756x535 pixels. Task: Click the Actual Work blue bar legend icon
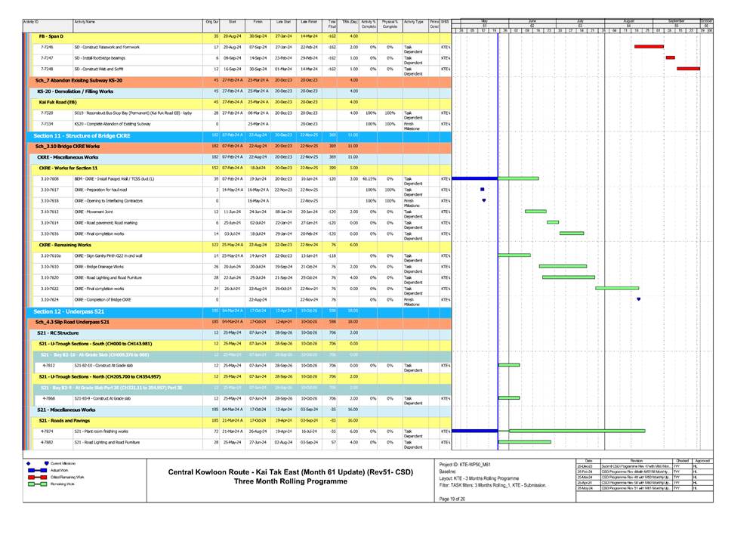[x=37, y=470]
